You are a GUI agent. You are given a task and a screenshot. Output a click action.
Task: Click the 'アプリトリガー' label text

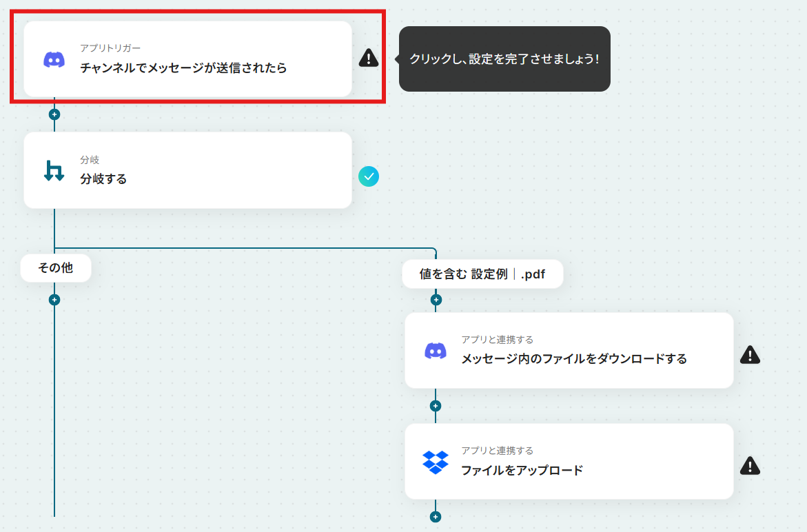(110, 48)
